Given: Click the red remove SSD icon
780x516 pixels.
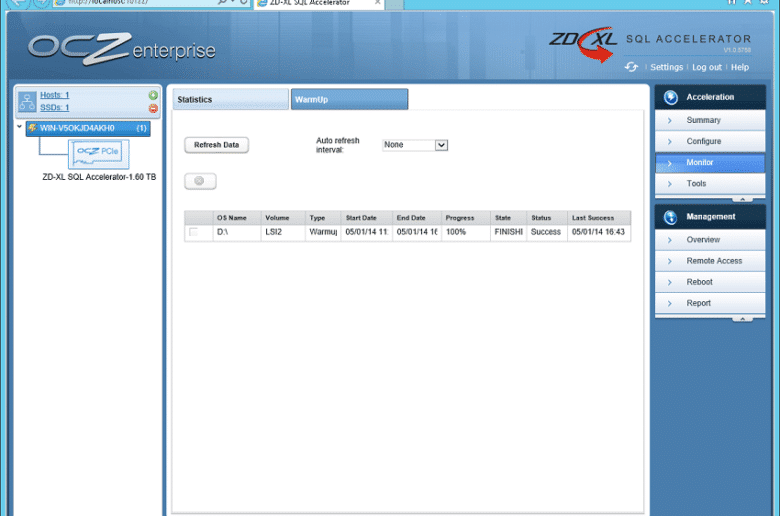Looking at the screenshot, I should 153,108.
